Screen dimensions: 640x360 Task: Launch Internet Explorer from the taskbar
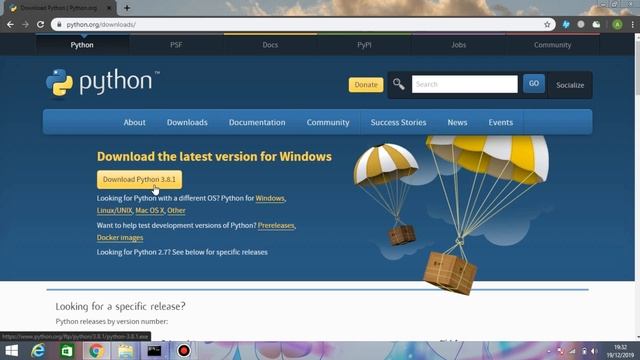tap(38, 351)
